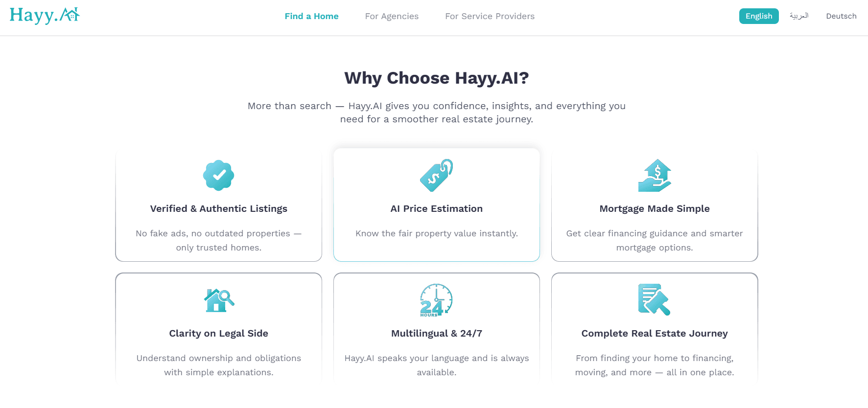Click the house-with-magnifier icon for Clarity on Legal Side

[218, 300]
